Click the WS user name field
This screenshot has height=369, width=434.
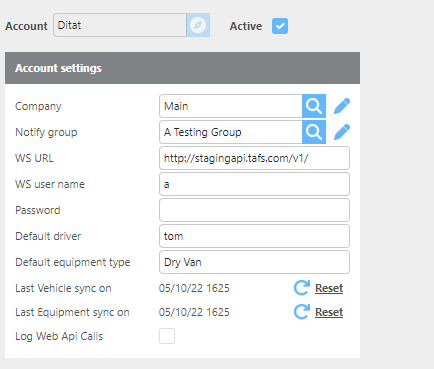point(254,184)
